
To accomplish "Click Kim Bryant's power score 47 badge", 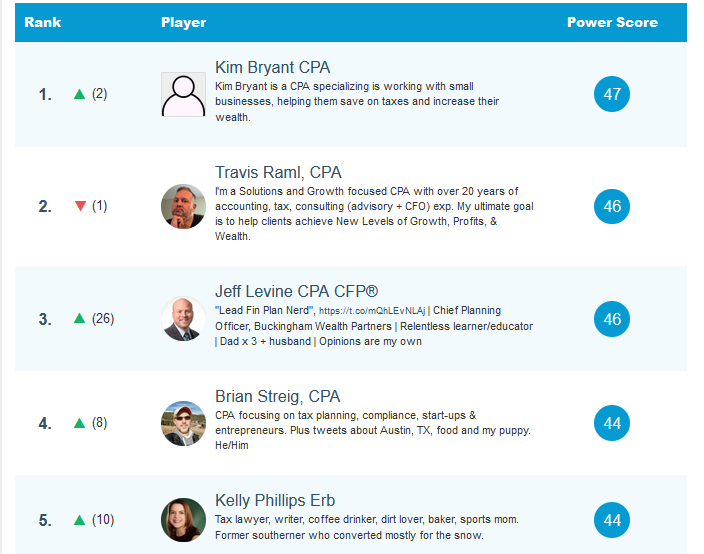I will (612, 94).
